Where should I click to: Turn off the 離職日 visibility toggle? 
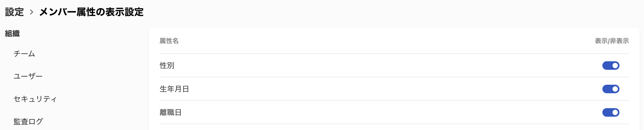pyautogui.click(x=611, y=112)
